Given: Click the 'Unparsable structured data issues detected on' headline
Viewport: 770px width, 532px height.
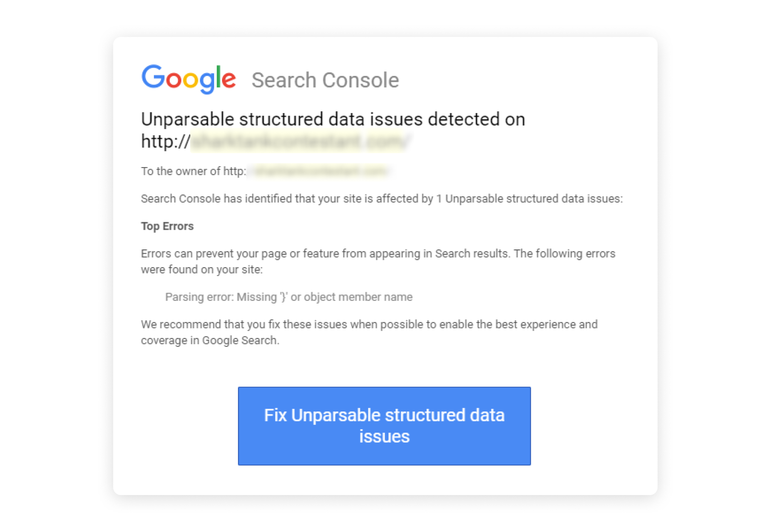Looking at the screenshot, I should coord(333,119).
